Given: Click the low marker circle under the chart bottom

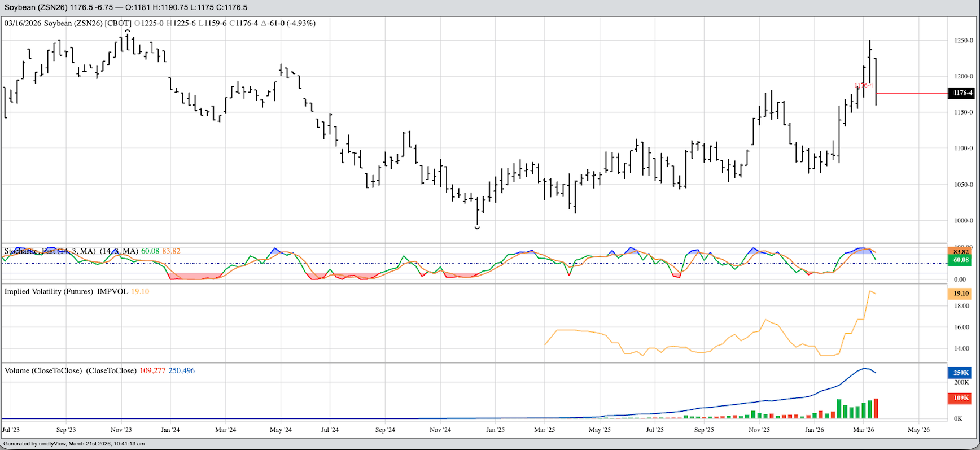Looking at the screenshot, I should (x=478, y=228).
